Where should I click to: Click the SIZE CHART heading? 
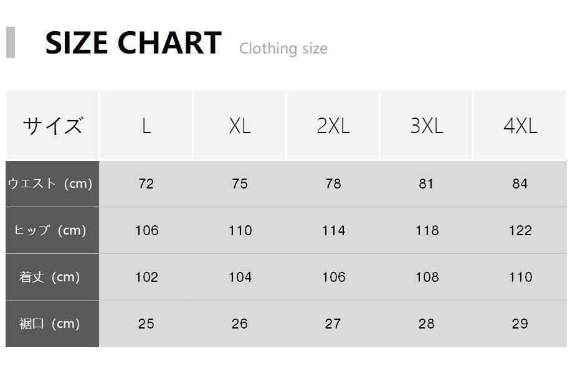click(133, 43)
